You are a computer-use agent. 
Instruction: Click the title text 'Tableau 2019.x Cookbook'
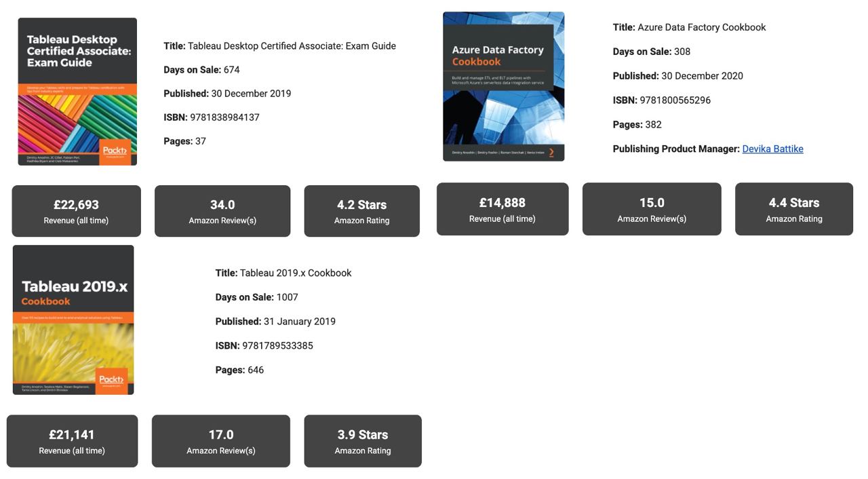coord(296,273)
